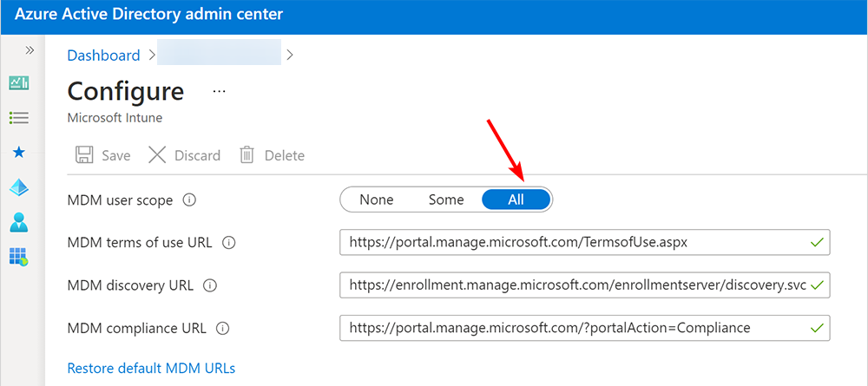Set MDM user scope to Some
Screen dimensions: 868x386
pos(446,200)
